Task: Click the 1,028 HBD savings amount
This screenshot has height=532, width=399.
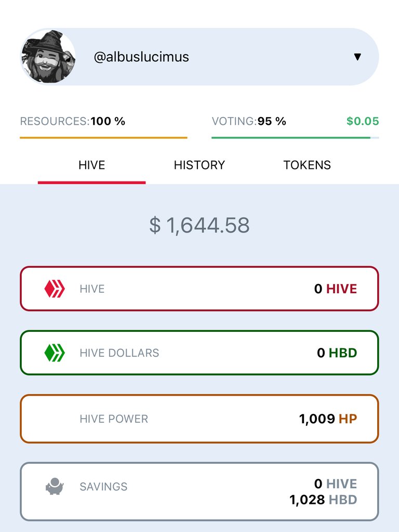Action: 323,500
